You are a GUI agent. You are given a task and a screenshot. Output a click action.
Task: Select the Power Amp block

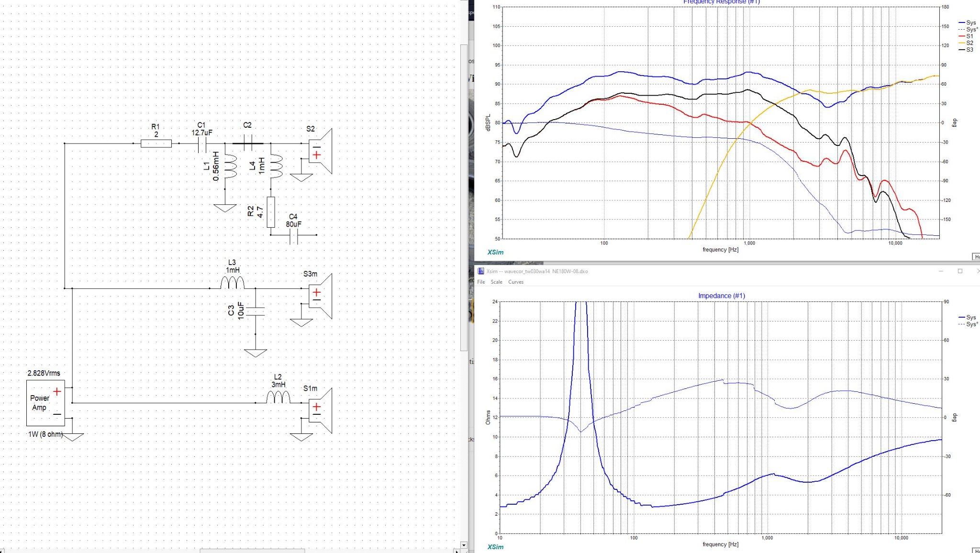pos(45,403)
